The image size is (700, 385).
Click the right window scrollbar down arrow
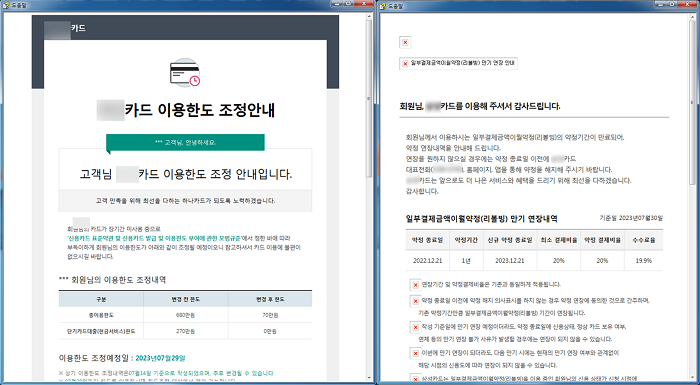pyautogui.click(x=693, y=378)
